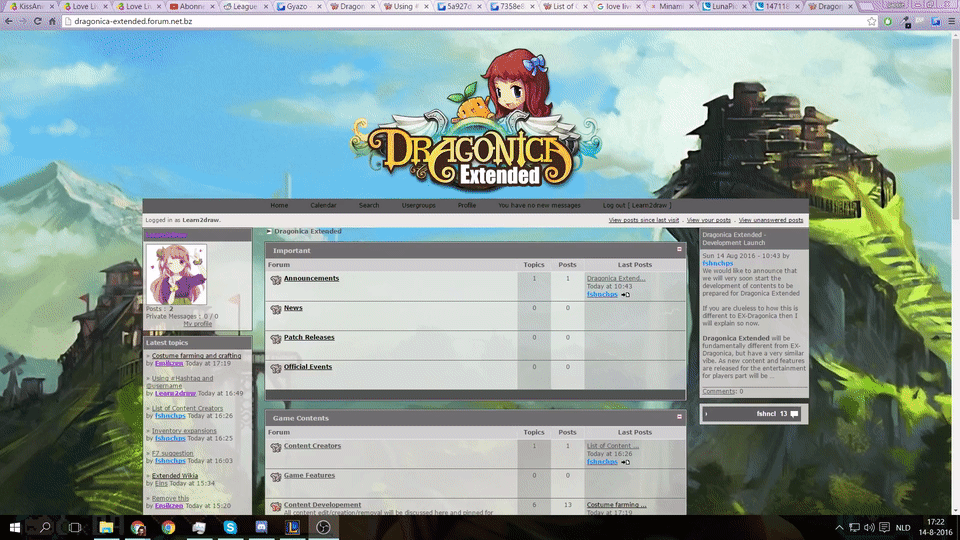Click the News forum status icon
Screen dimensions: 960x540
point(276,309)
